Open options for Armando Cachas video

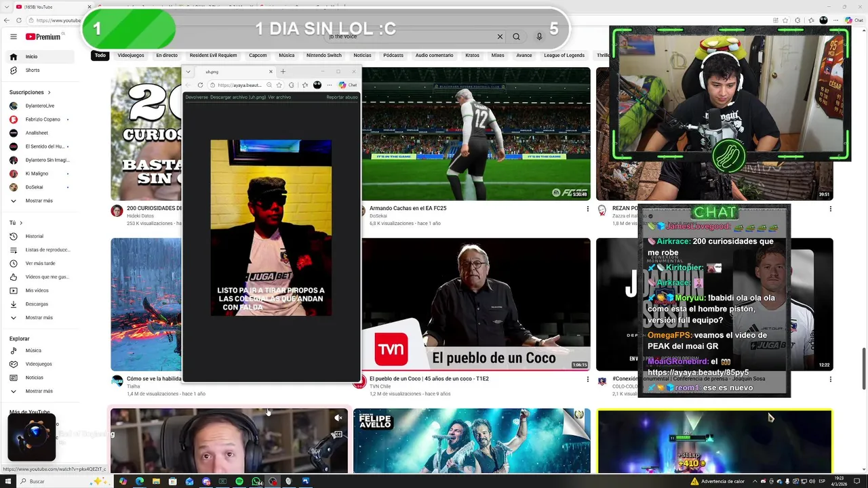pyautogui.click(x=587, y=209)
